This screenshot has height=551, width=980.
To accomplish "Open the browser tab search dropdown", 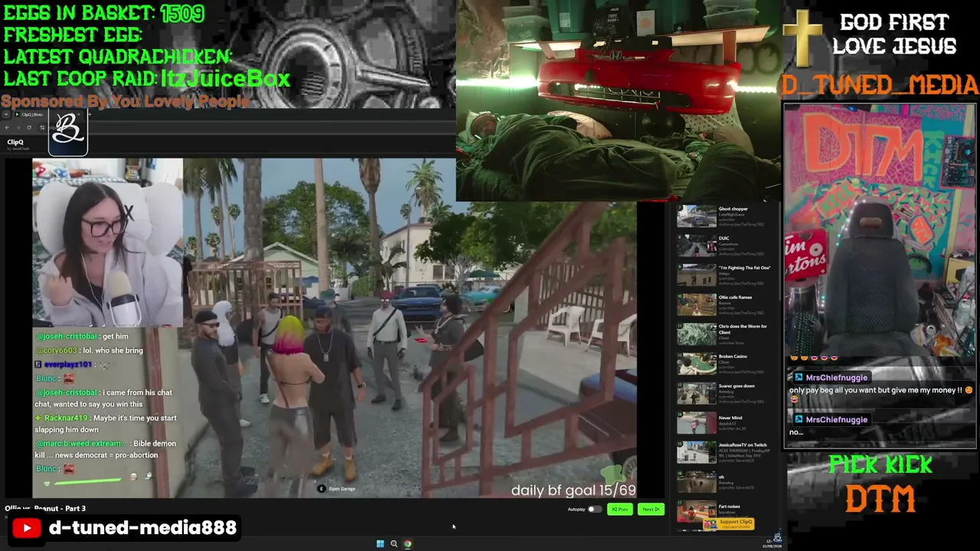I will pos(6,115).
